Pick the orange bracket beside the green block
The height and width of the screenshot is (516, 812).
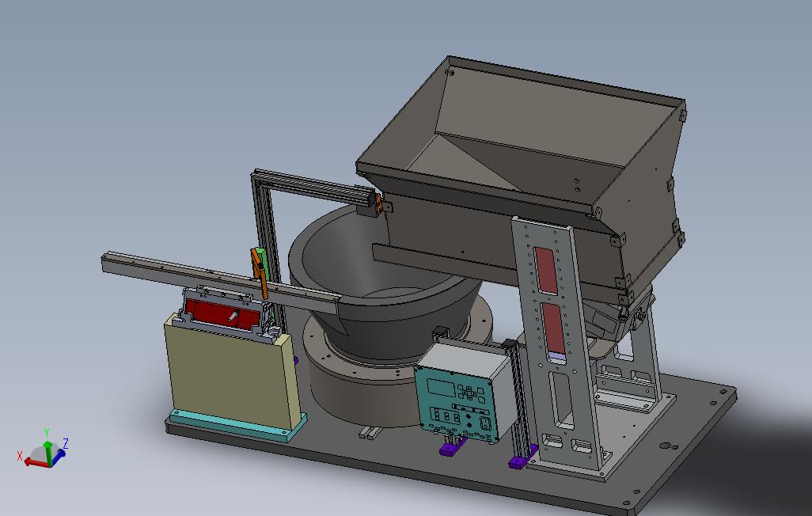coord(260,272)
